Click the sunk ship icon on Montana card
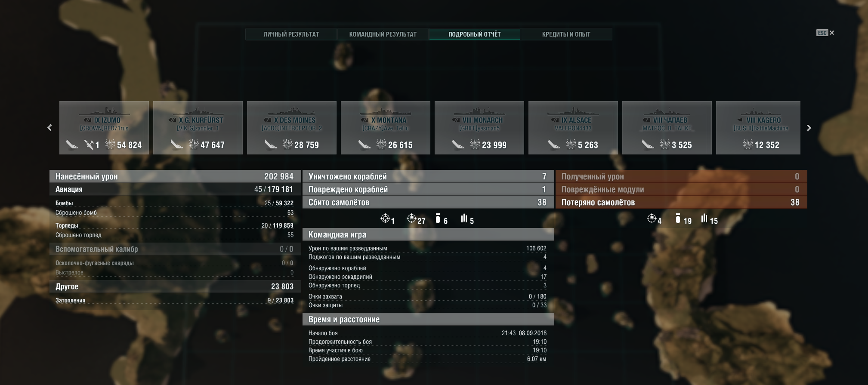The height and width of the screenshot is (385, 868). coord(364,145)
